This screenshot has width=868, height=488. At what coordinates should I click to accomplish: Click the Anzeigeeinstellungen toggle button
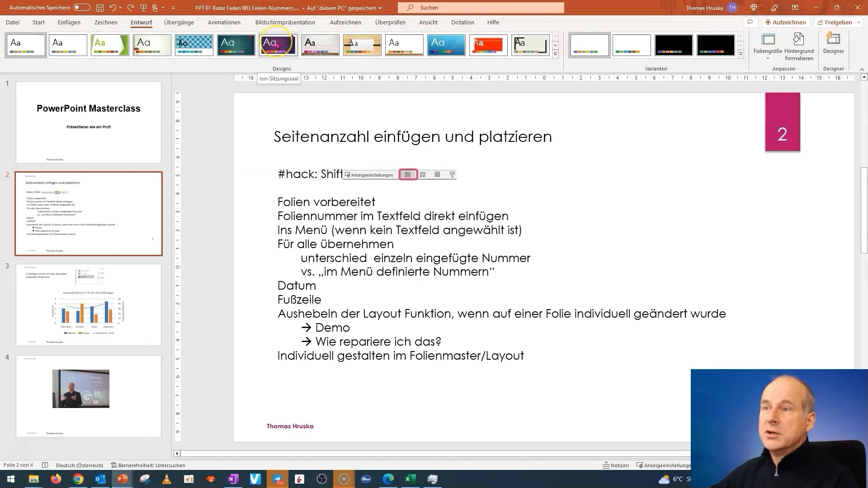368,174
